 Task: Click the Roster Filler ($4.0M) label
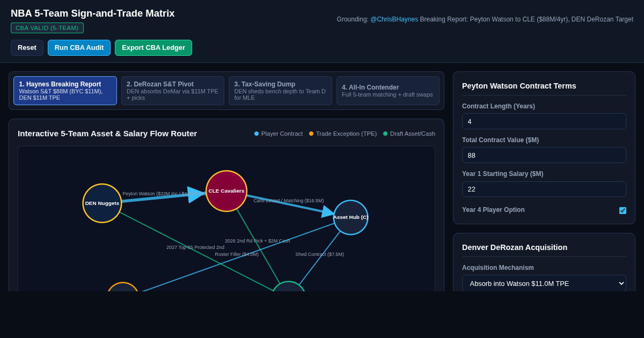237,254
